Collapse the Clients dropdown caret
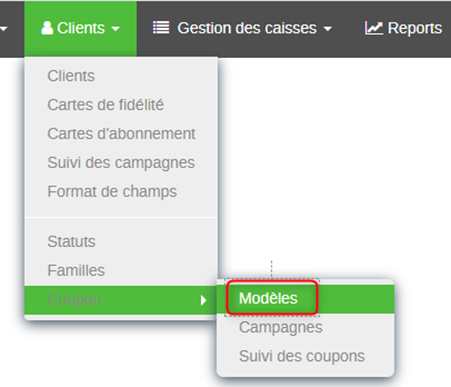The height and width of the screenshot is (387, 451). point(115,29)
